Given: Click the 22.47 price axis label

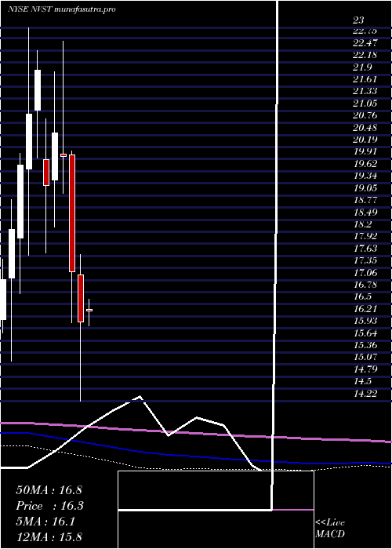Looking at the screenshot, I should [x=365, y=43].
